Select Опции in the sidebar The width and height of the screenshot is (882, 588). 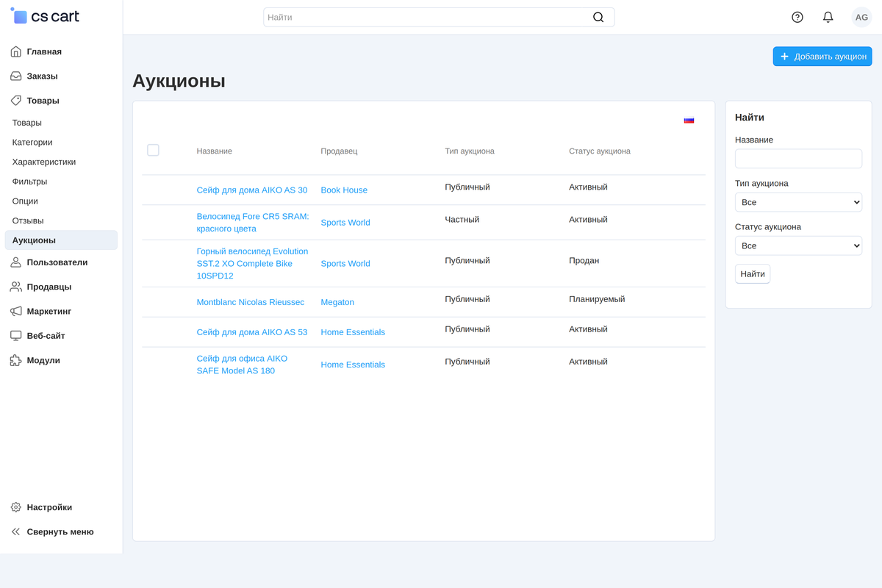tap(25, 201)
